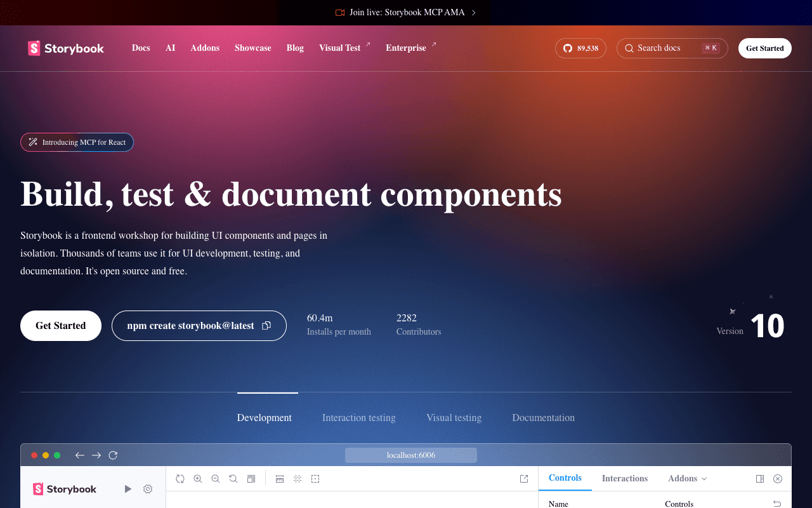Click the chevron arrow after the Storybook MCP AMA banner
Viewport: 812px width, 508px height.
(474, 13)
